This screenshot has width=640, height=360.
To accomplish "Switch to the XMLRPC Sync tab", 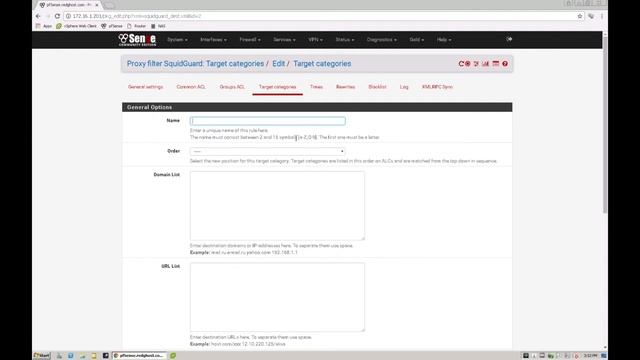I will click(x=437, y=87).
